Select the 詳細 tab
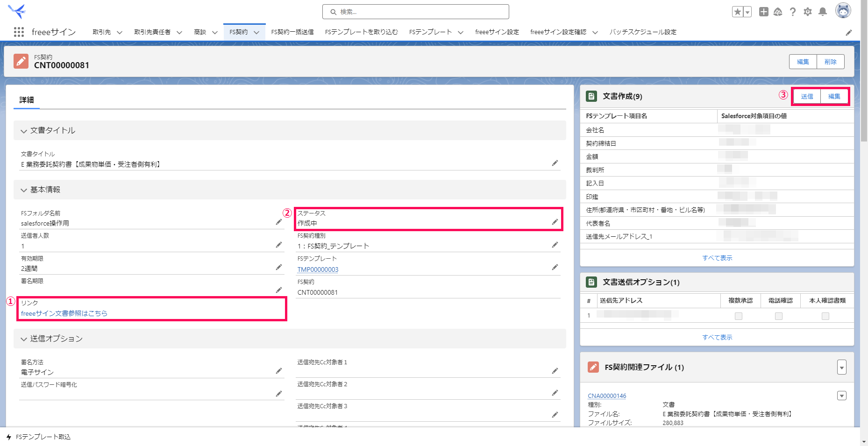This screenshot has height=446, width=868. pyautogui.click(x=27, y=100)
